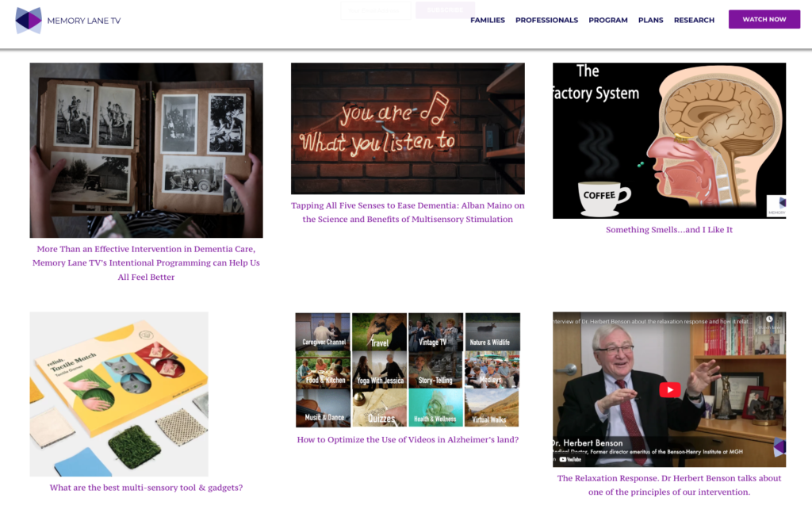Open 'Something Smells...and I Like It' link

pos(669,230)
